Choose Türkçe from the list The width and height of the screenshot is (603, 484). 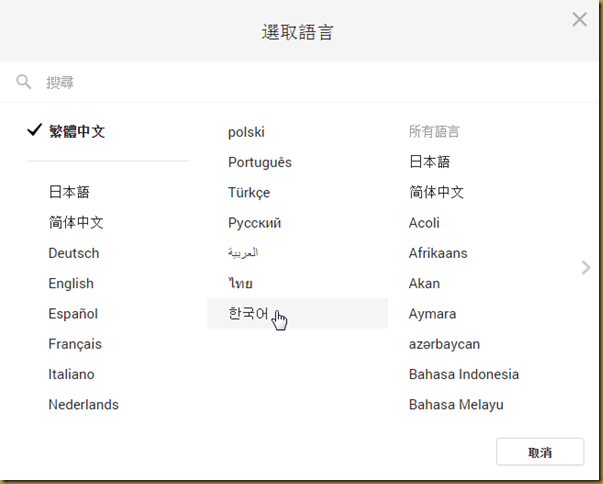[249, 192]
